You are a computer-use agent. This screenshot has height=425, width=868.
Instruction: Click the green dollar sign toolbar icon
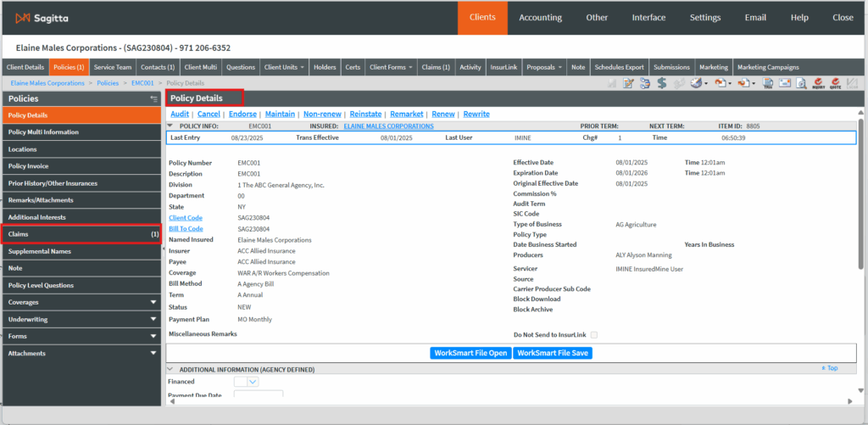pos(662,83)
